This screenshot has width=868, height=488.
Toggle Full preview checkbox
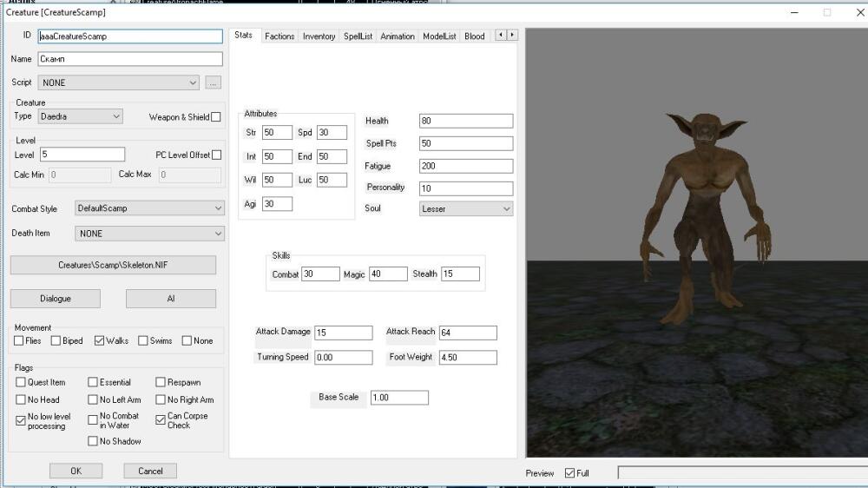pyautogui.click(x=569, y=473)
